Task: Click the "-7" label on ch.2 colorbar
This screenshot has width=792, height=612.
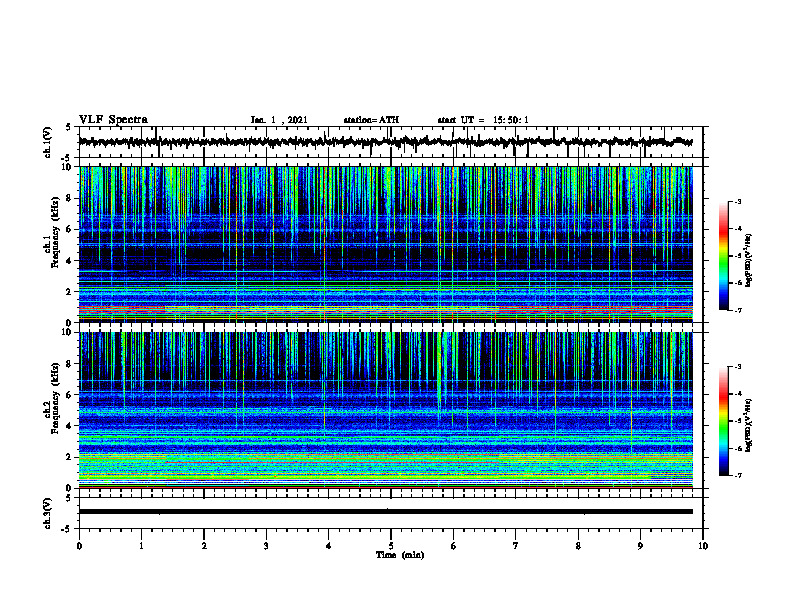Action: 737,476
